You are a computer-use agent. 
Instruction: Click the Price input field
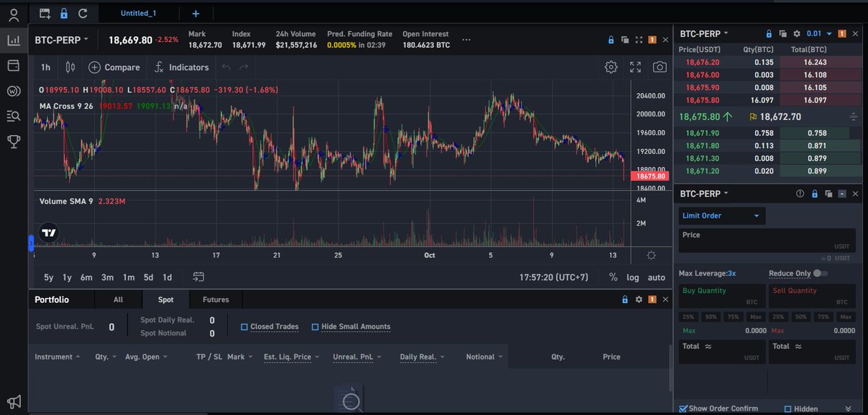[765, 240]
